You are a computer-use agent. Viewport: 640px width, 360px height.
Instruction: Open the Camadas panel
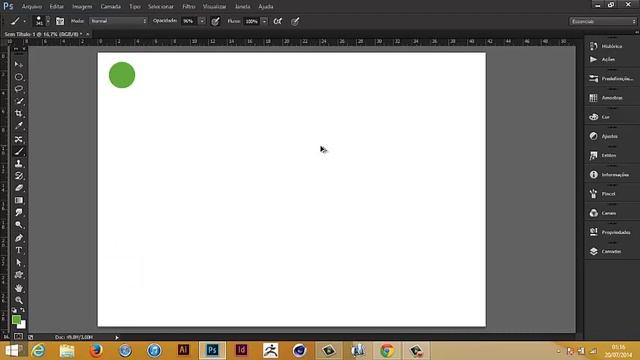point(612,251)
